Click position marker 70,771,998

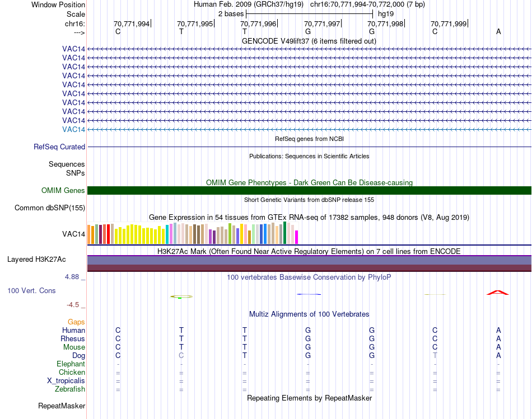point(386,23)
